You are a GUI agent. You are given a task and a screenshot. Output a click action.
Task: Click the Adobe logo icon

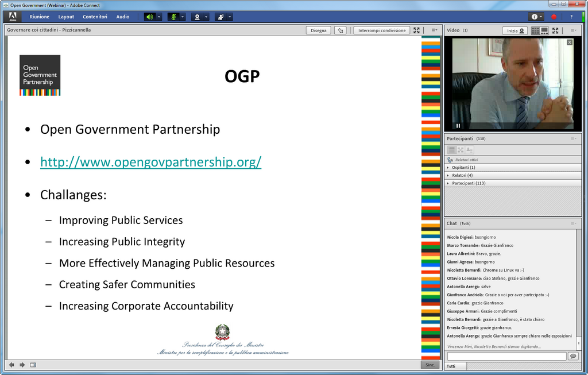click(13, 17)
